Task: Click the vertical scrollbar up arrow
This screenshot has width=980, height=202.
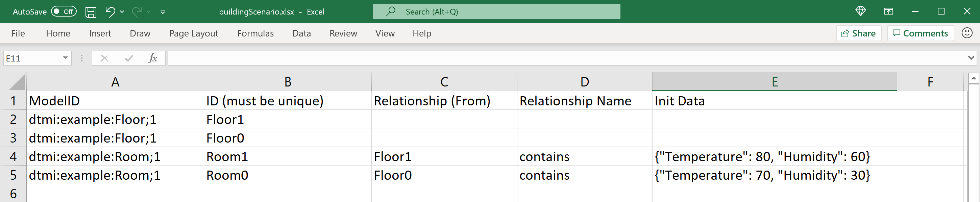Action: (973, 78)
